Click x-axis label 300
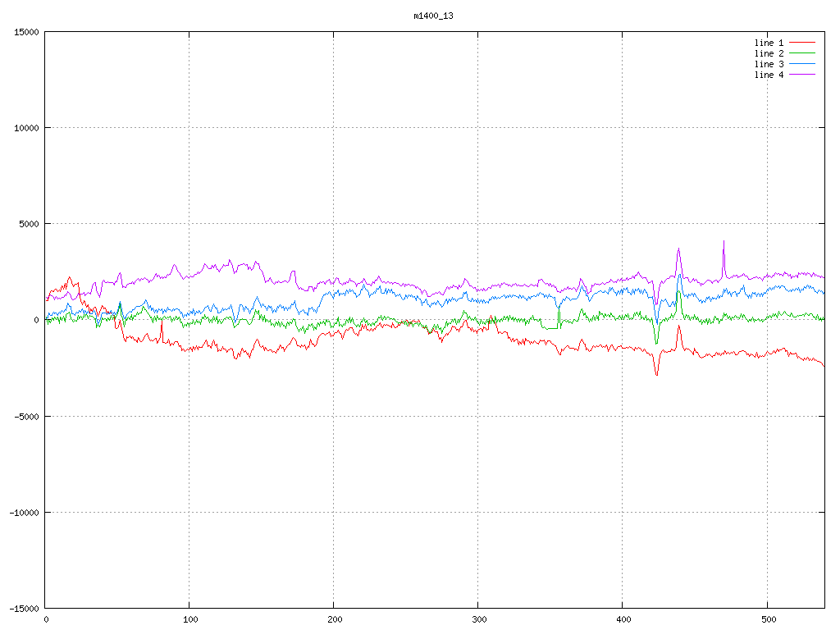This screenshot has height=630, width=840. tap(479, 620)
